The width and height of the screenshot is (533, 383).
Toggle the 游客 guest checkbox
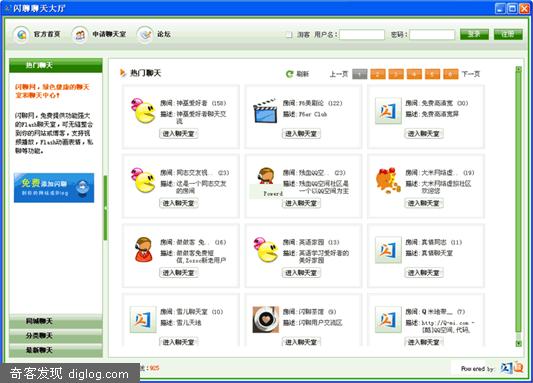click(289, 34)
